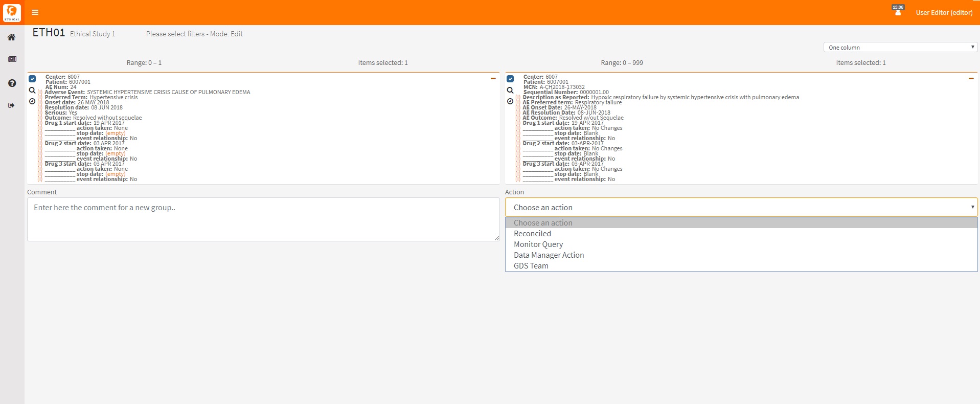Click the orange marker beside Serious: Yes
980x404 pixels.
coord(40,113)
